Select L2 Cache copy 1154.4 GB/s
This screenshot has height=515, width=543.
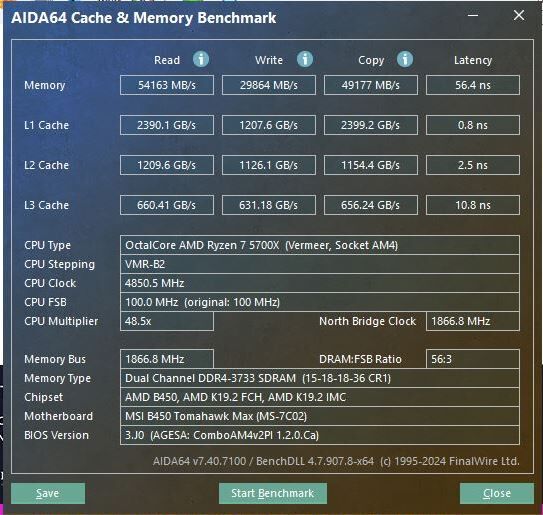(371, 165)
